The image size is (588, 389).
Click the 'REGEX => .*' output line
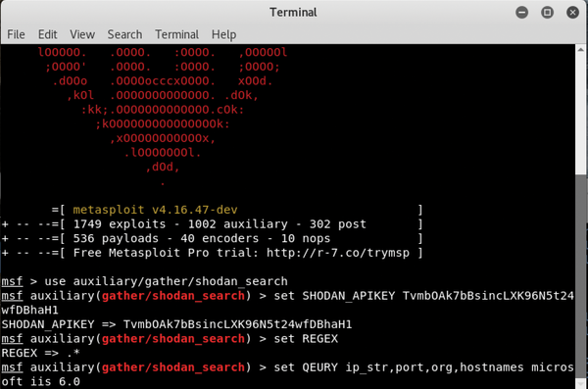click(x=40, y=353)
